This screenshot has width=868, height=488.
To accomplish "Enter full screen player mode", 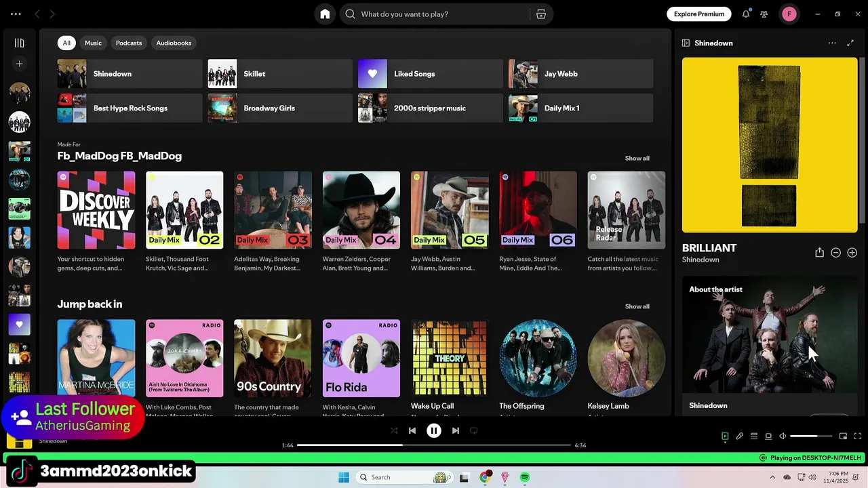I will click(857, 436).
